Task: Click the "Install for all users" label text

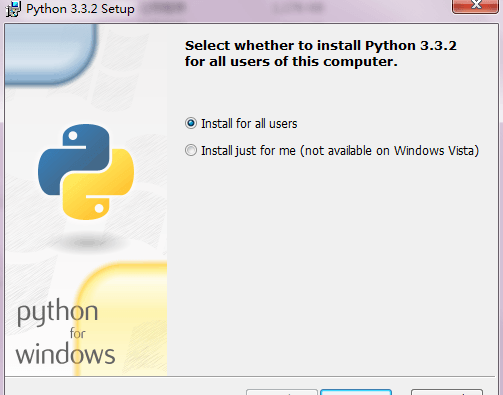Action: pos(249,124)
